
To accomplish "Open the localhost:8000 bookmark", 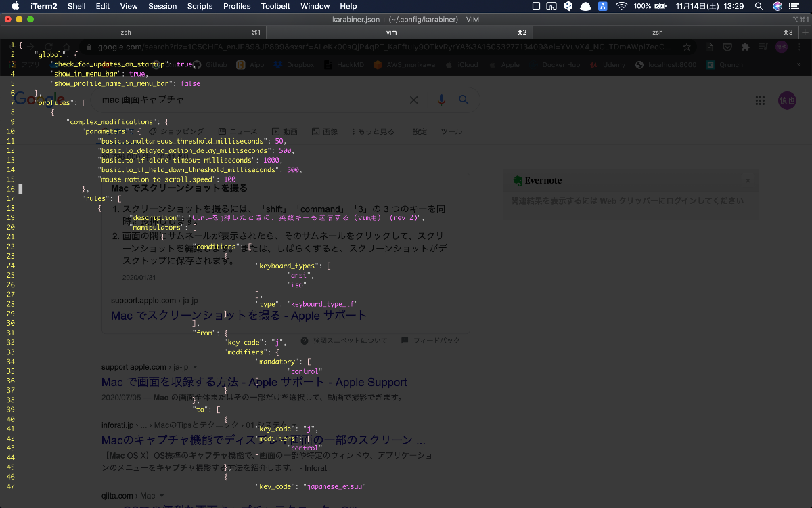I will tap(666, 65).
